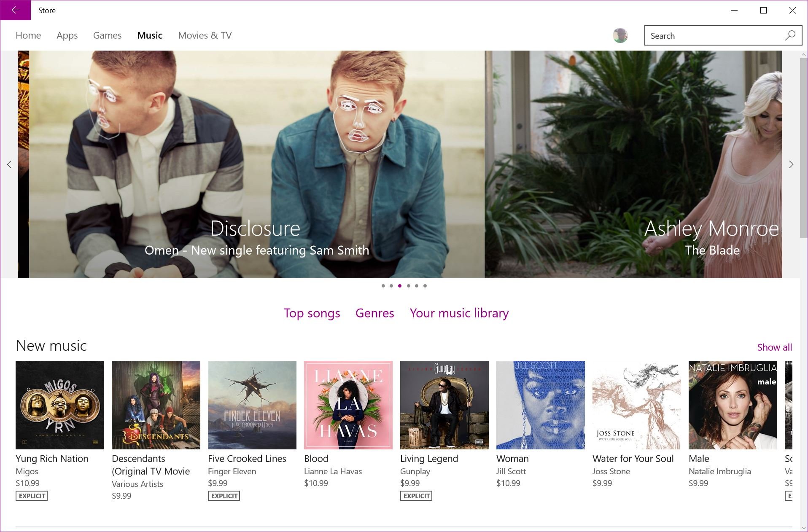
Task: Click the Living Legend title
Action: click(429, 459)
